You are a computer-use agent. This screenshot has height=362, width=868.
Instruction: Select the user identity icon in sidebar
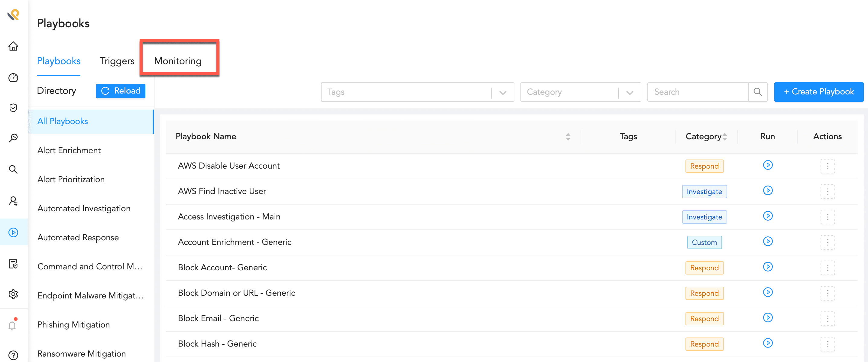tap(13, 201)
